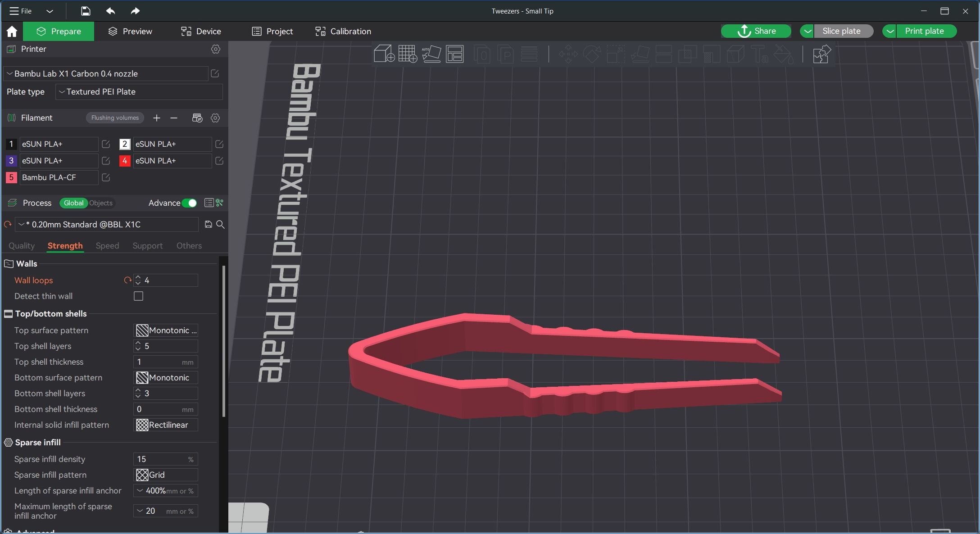Switch to the Project tab
Screen dimensions: 980x534
coord(272,31)
